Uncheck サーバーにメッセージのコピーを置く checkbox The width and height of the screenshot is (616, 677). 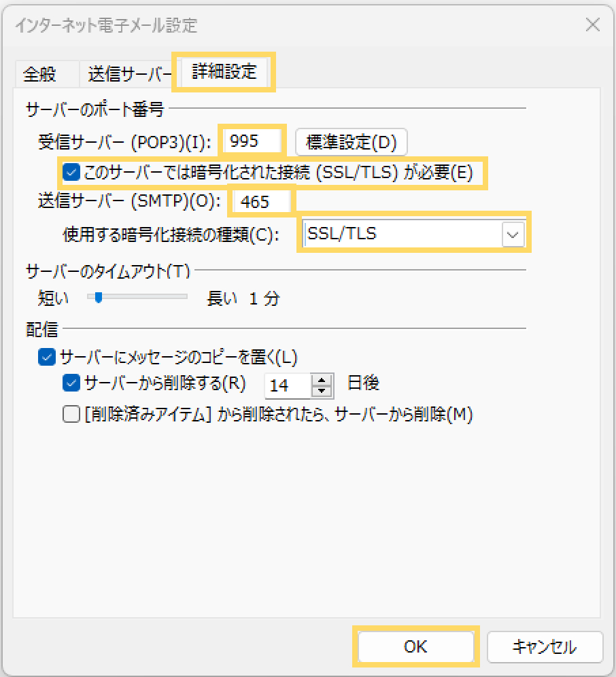(x=47, y=355)
